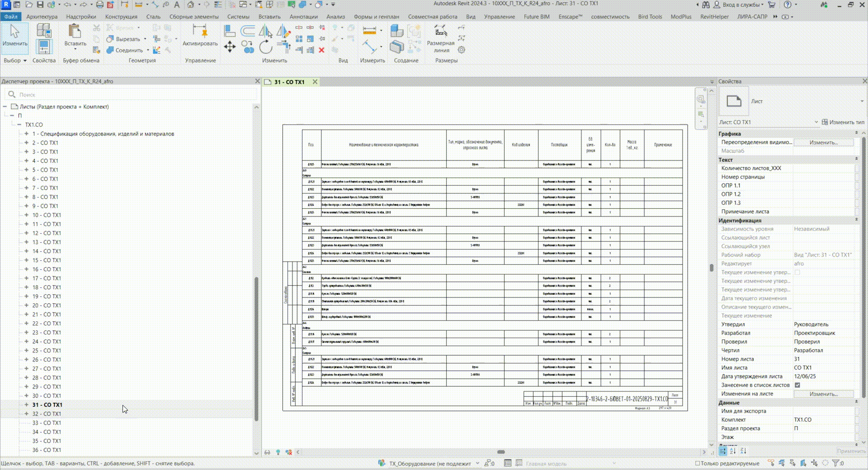Open the Файл menu
This screenshot has height=470, width=868.
[x=11, y=17]
